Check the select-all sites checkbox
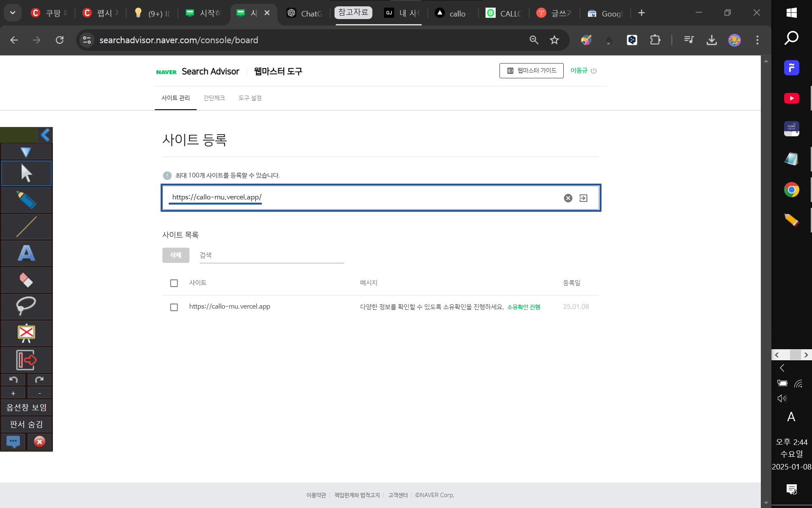The height and width of the screenshot is (508, 812). tap(174, 283)
